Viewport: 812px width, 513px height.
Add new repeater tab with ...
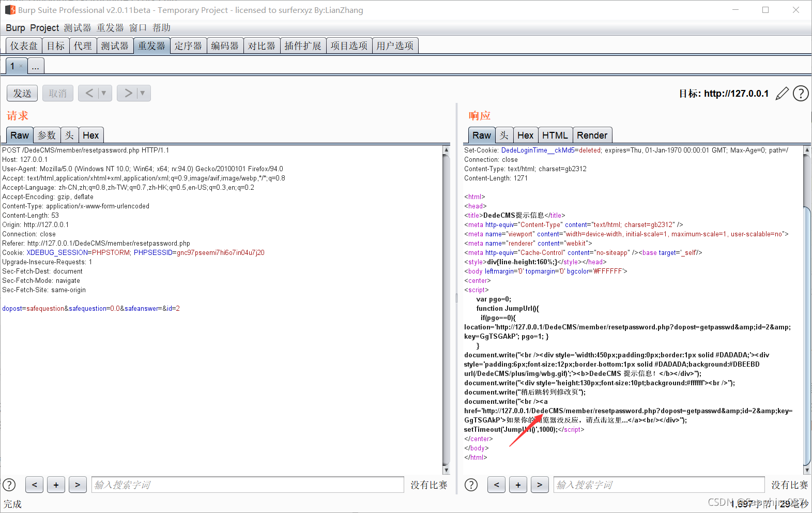coord(35,66)
